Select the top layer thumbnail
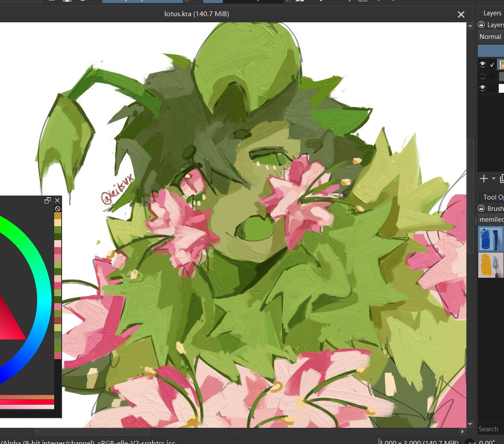504x444 pixels. click(x=501, y=65)
